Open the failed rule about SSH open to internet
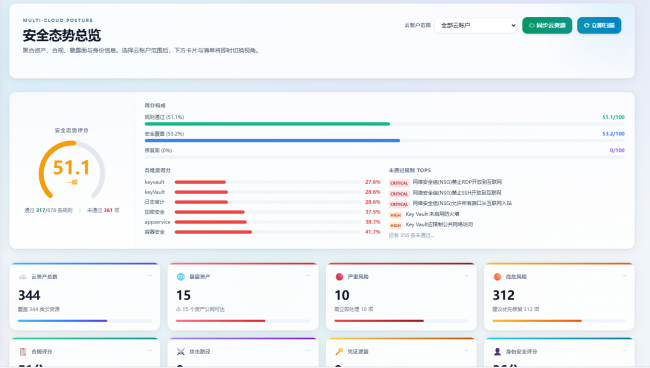Viewport: 650px width, 368px height. [457, 193]
